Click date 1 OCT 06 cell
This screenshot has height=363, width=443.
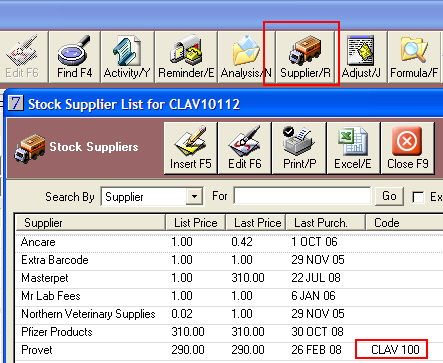[x=314, y=242]
